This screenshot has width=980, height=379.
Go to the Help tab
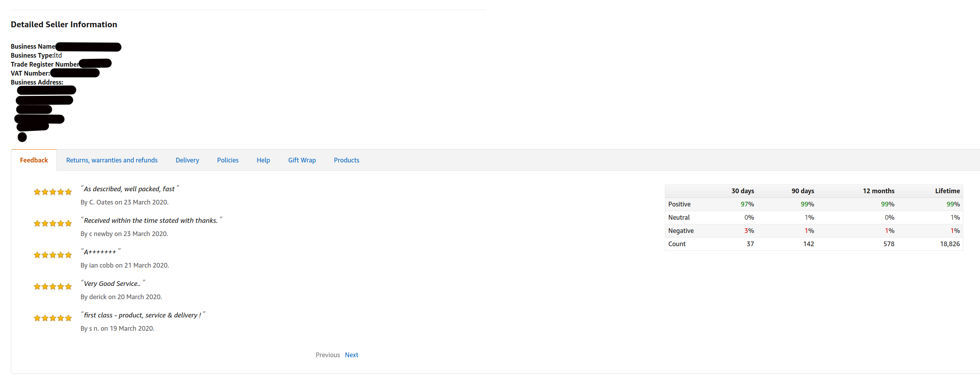[x=263, y=160]
